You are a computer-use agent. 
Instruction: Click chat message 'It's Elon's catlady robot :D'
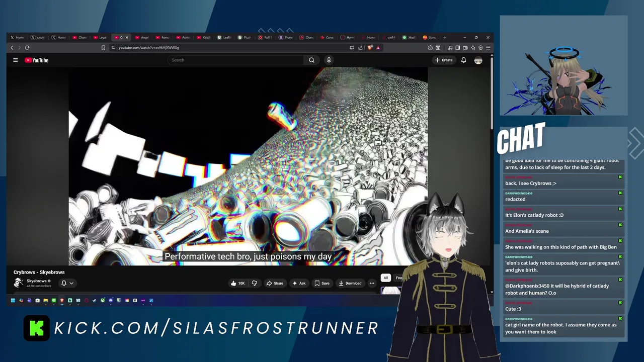pos(534,215)
